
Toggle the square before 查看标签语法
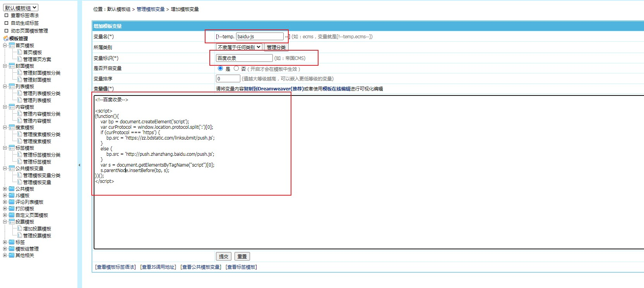coord(6,15)
